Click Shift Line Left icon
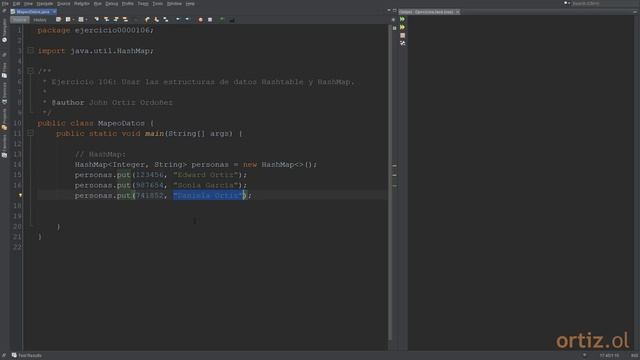640x360 pixels. (x=178, y=20)
